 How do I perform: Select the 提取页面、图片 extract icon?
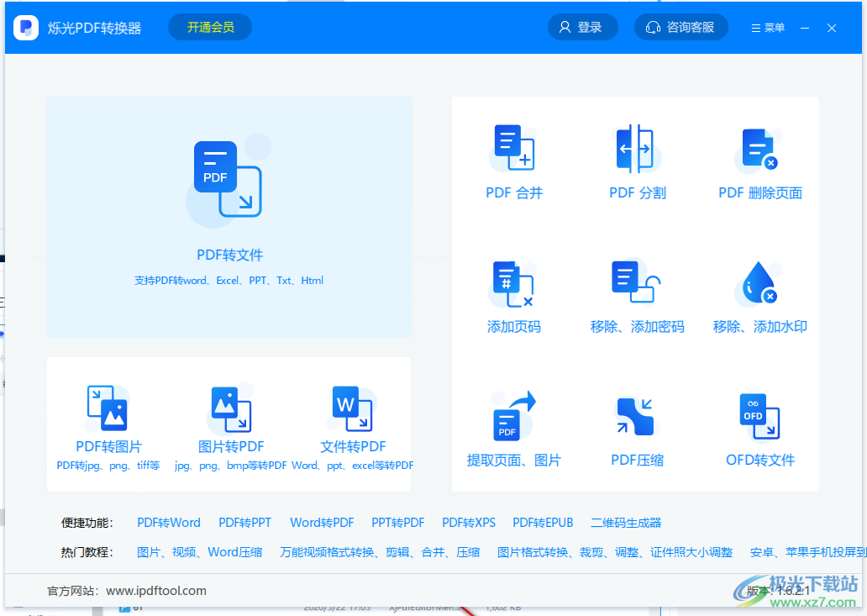click(514, 416)
